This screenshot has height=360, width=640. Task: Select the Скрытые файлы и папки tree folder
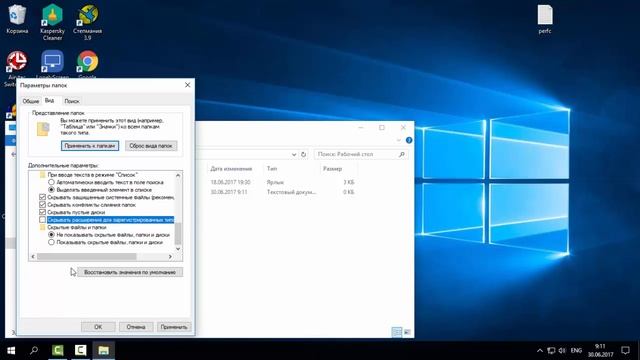[77, 227]
